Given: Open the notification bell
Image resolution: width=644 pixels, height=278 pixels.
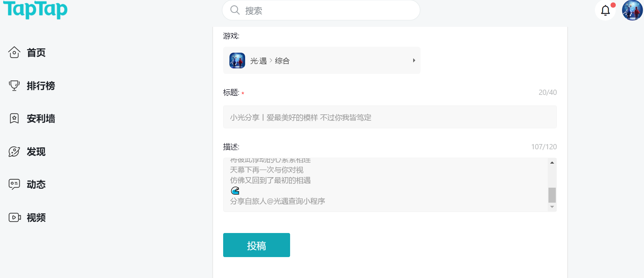Looking at the screenshot, I should [605, 10].
